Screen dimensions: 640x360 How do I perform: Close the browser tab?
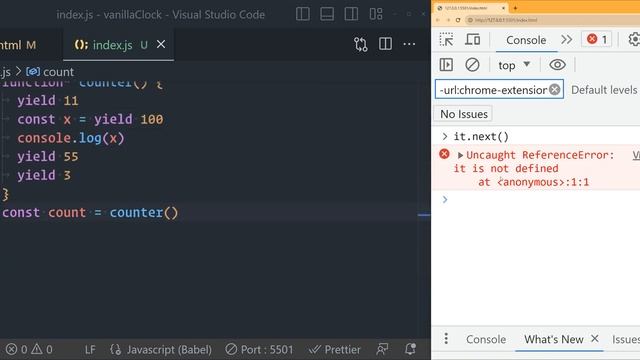point(503,8)
